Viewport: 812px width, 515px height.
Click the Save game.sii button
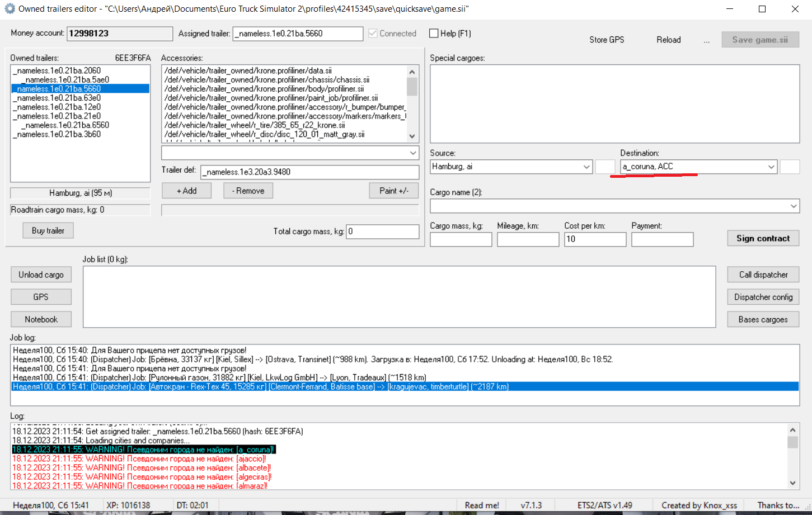pos(760,40)
